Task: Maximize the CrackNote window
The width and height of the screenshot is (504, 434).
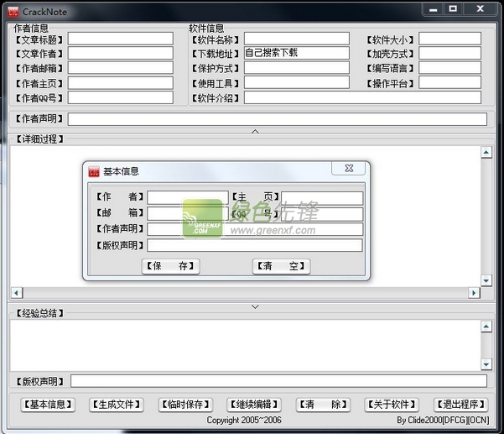Action: [x=453, y=9]
